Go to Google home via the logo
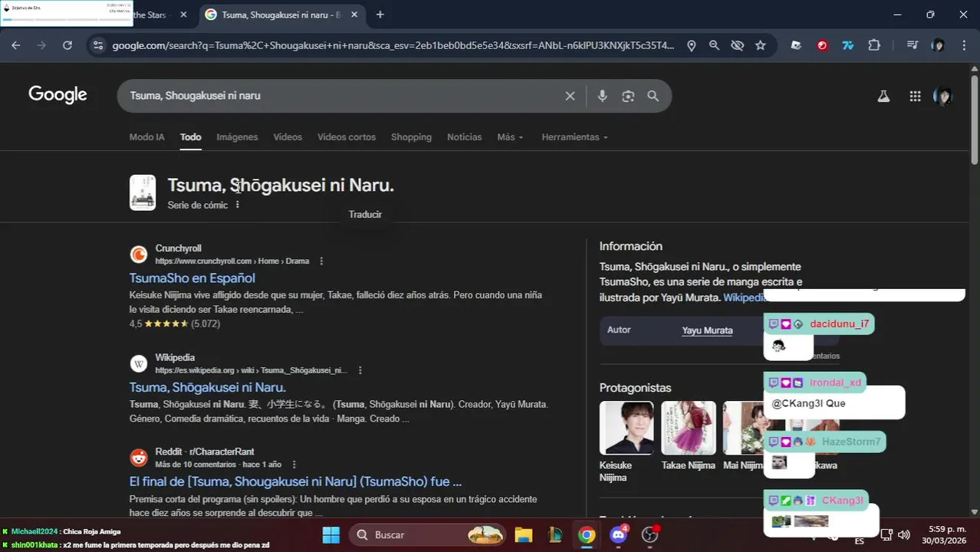The height and width of the screenshot is (552, 980). (58, 95)
